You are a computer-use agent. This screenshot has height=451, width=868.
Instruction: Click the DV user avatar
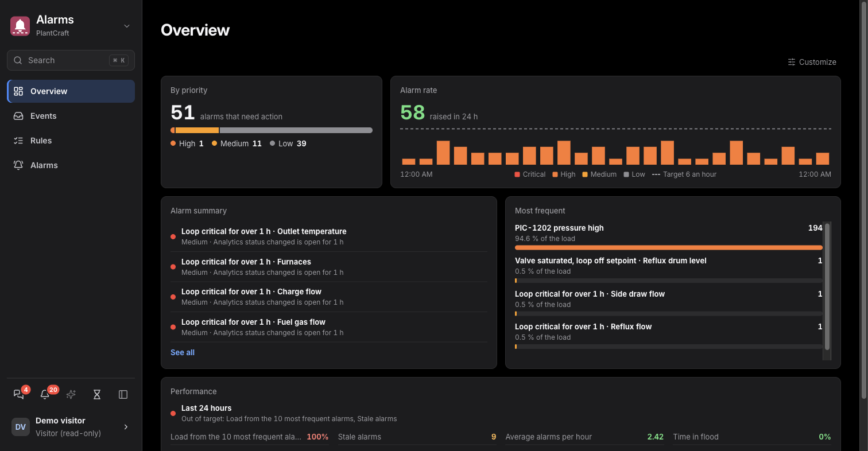point(21,427)
